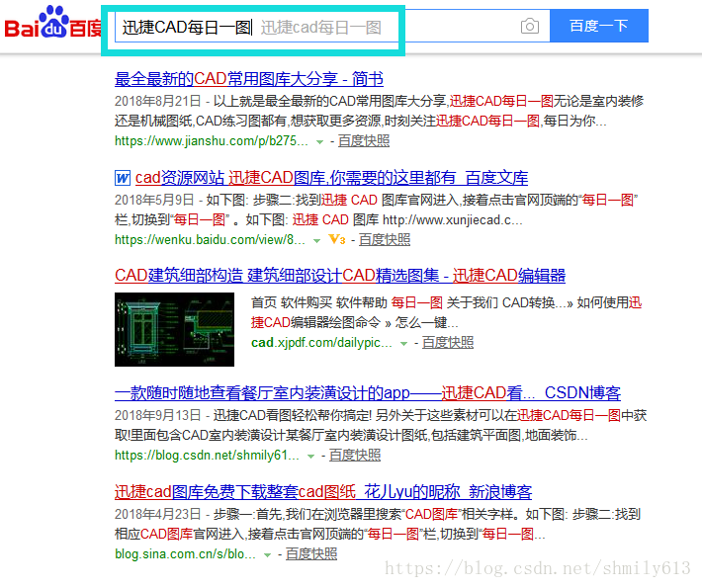Viewport: 702px width, 588px height.
Task: Click the Word document icon beside the 百度文库 result
Action: [123, 178]
